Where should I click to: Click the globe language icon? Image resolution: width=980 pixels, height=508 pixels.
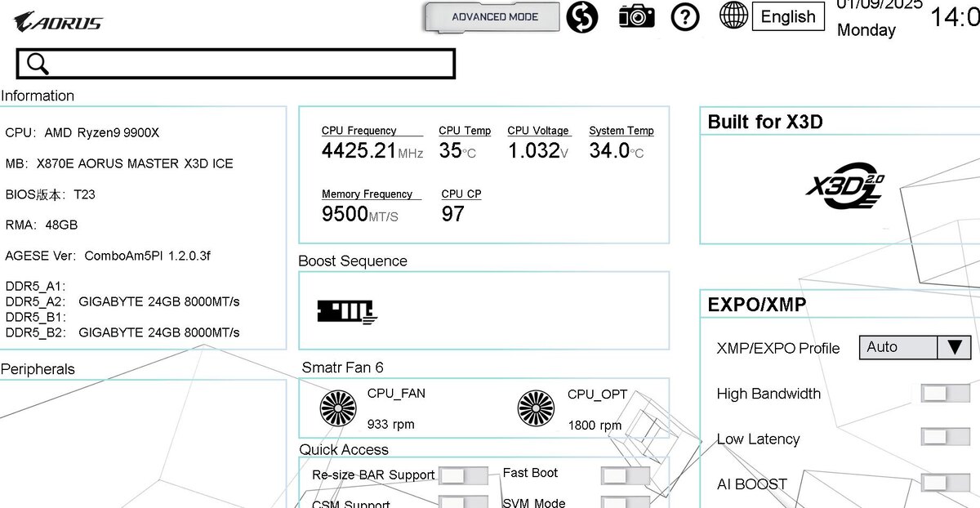[733, 16]
